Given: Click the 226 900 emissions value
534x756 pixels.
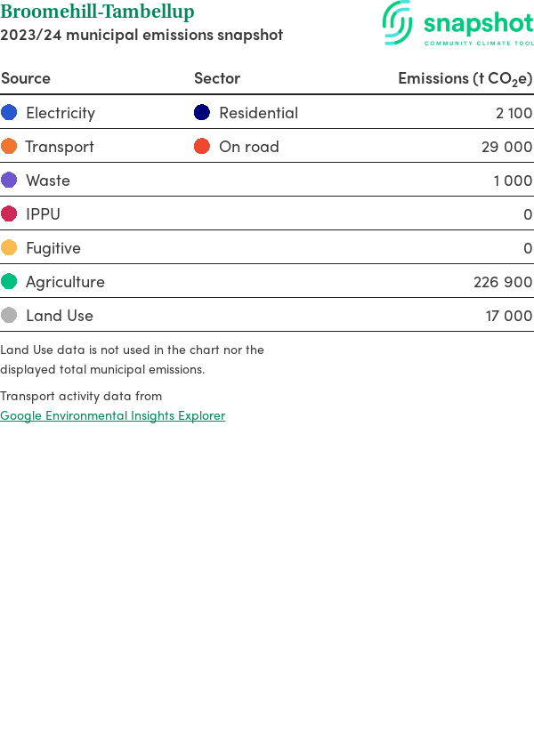Looking at the screenshot, I should 503,282.
